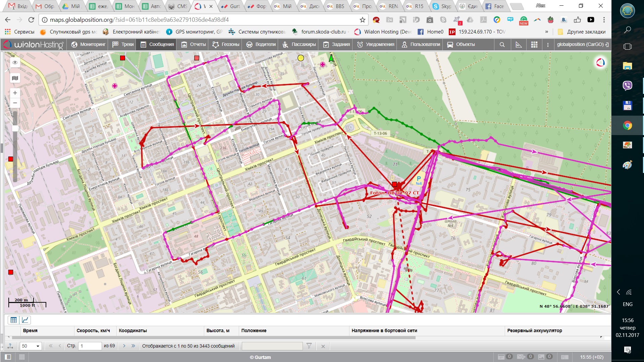Image resolution: width=644 pixels, height=362 pixels.
Task: Zoom in the map with plus button
Action: click(15, 93)
